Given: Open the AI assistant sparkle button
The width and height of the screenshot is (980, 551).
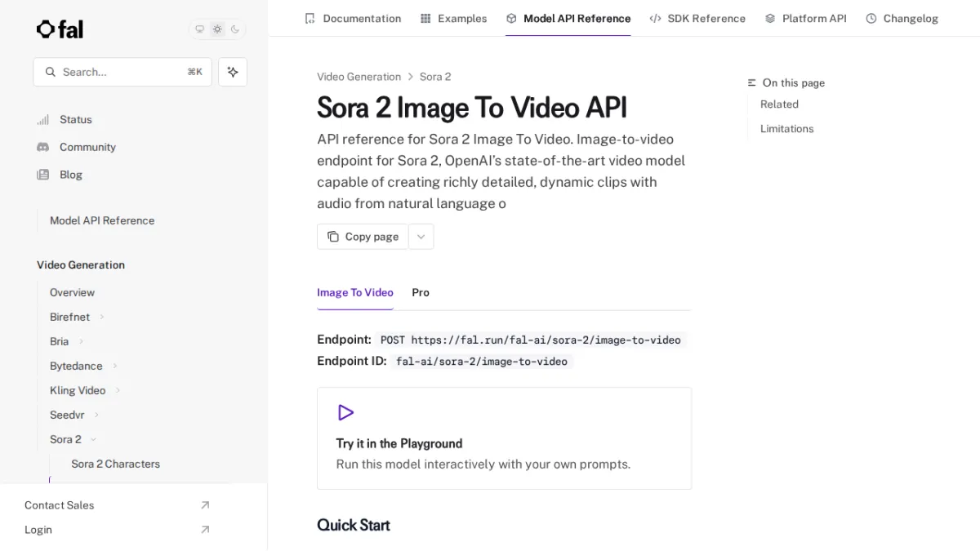Looking at the screenshot, I should pos(233,72).
